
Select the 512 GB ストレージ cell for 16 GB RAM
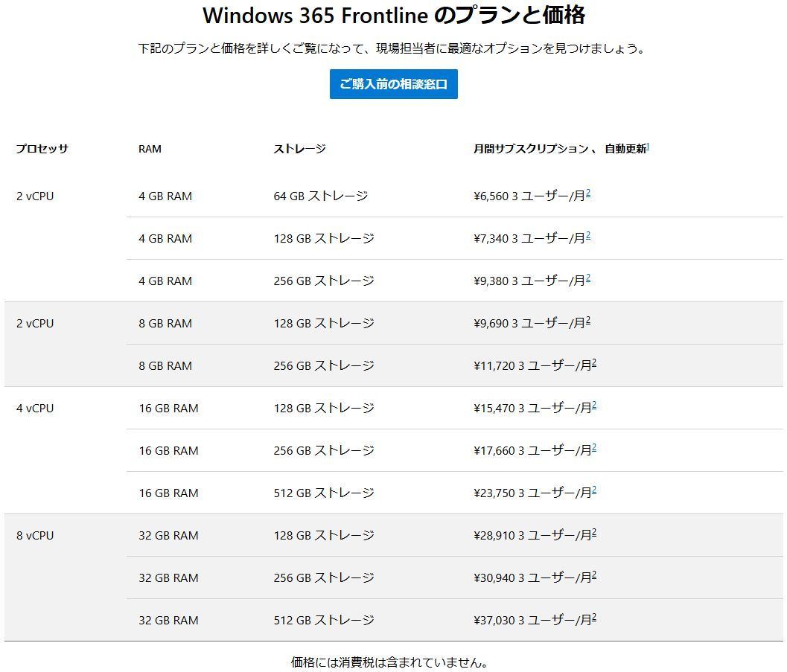point(324,493)
